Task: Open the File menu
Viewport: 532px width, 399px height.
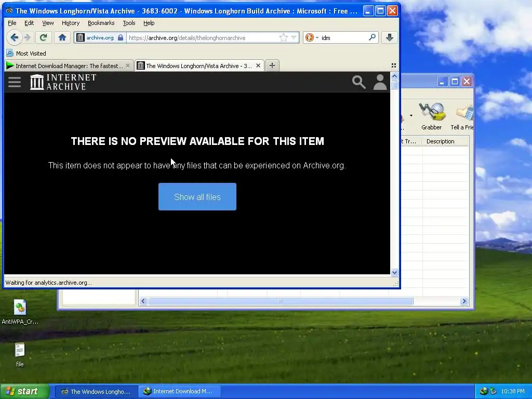Action: point(12,23)
